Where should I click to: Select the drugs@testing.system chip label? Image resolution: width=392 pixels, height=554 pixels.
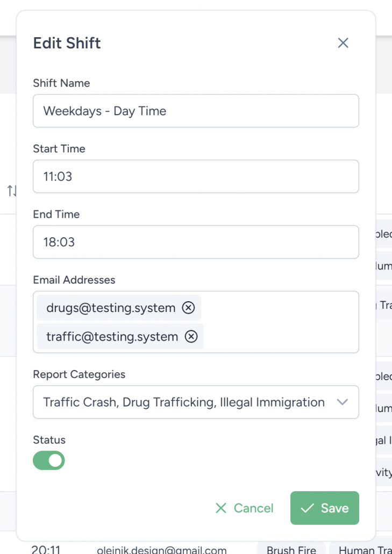tap(111, 308)
